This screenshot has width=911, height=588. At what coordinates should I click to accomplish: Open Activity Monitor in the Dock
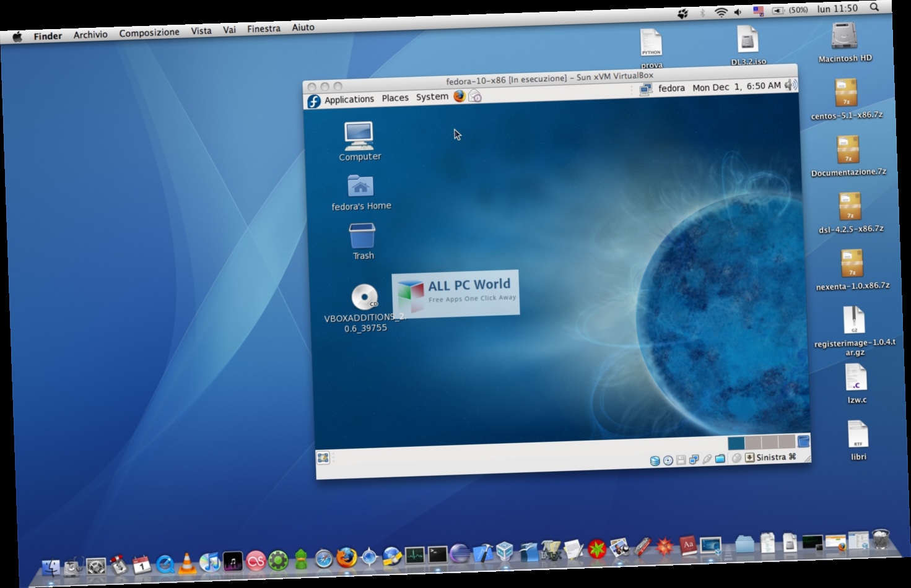coord(414,555)
